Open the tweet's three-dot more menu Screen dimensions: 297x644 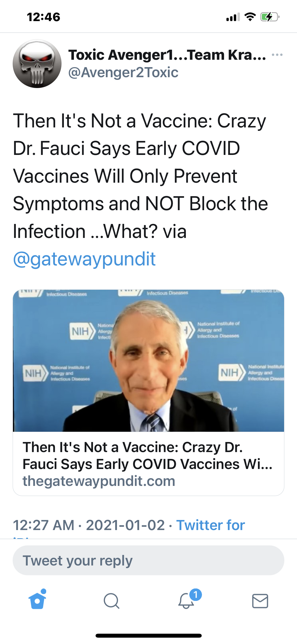(277, 55)
